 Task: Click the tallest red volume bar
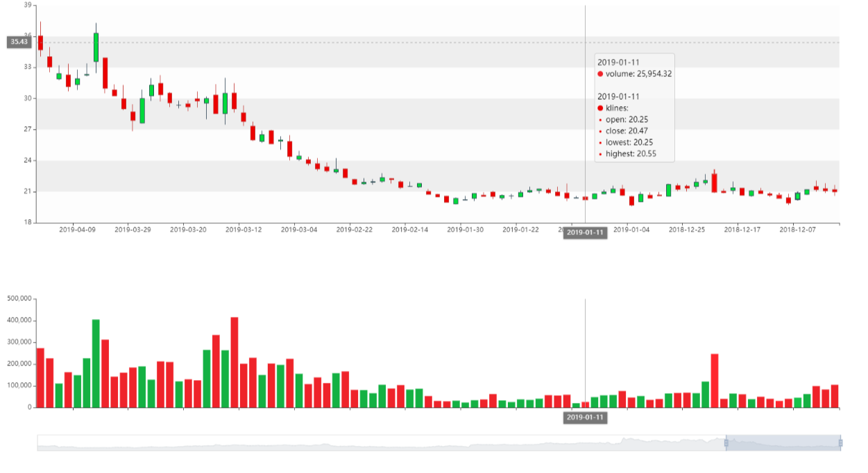235,362
